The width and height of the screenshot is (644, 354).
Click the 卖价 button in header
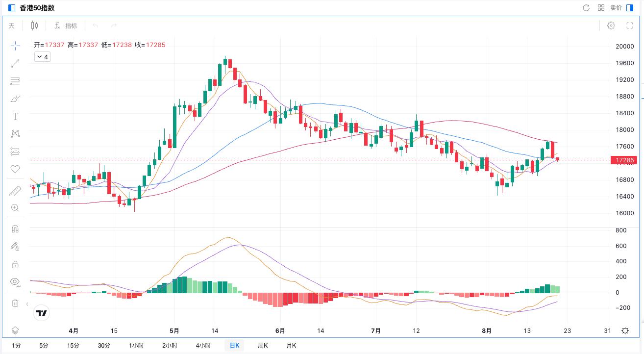coord(616,8)
